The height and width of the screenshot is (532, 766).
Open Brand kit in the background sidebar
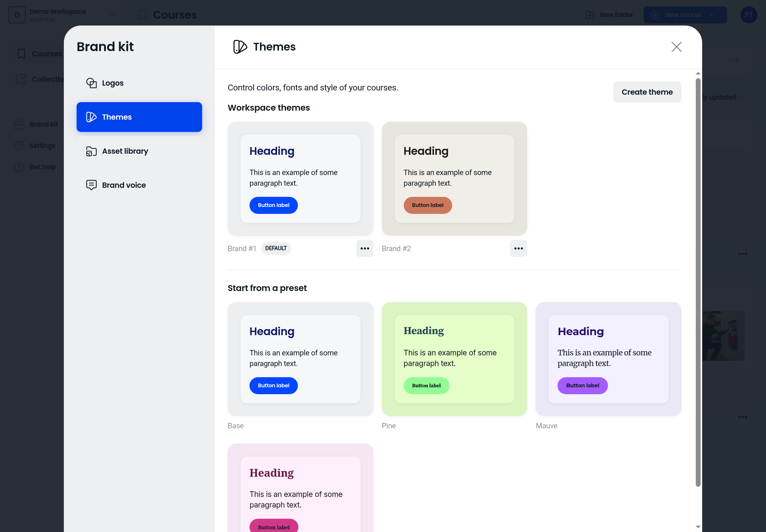[36, 124]
